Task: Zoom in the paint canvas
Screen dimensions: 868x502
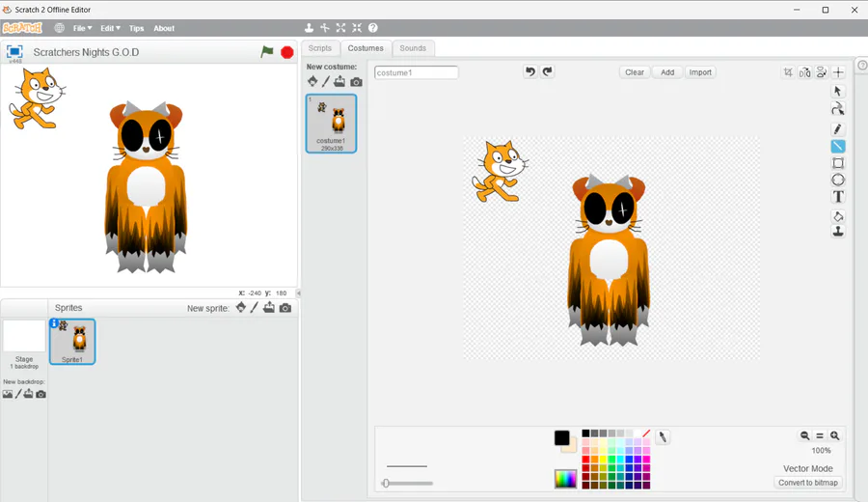Action: [x=835, y=435]
